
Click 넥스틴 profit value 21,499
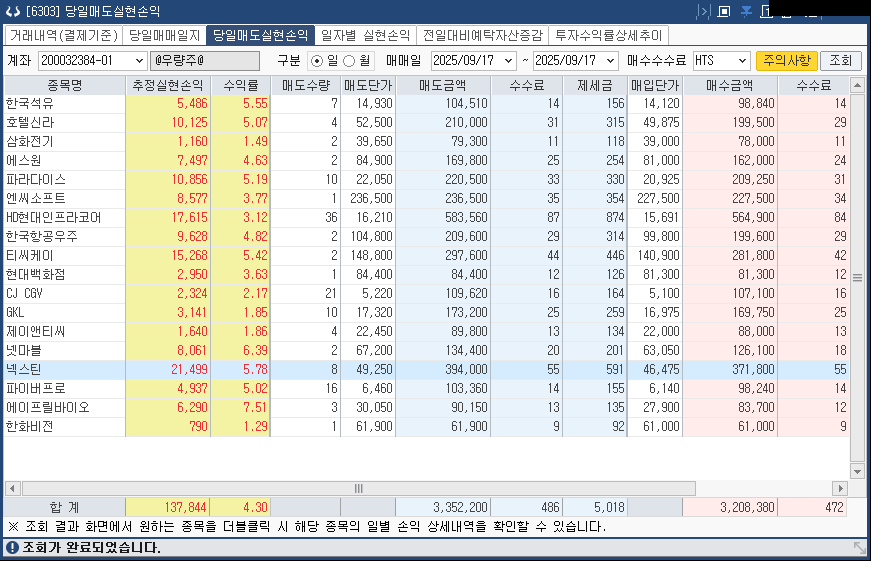[x=189, y=369]
